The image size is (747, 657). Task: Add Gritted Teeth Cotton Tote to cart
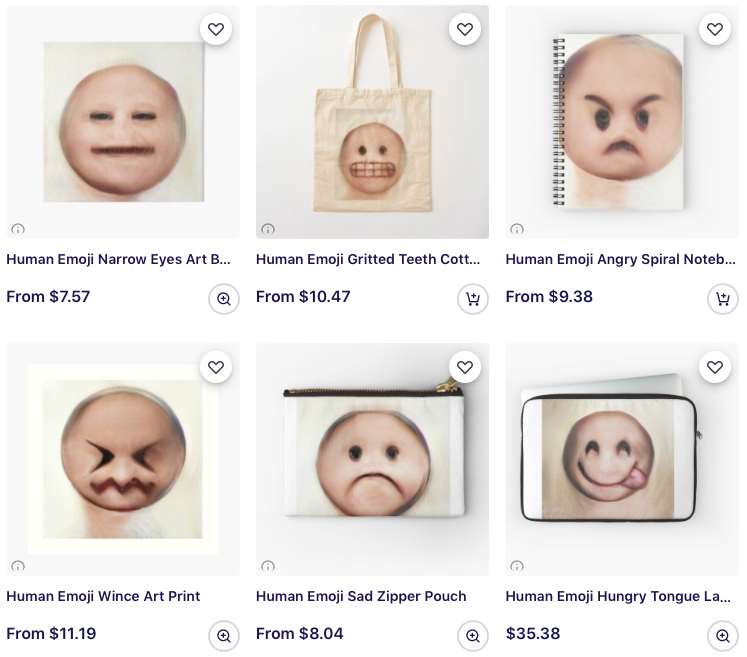473,298
